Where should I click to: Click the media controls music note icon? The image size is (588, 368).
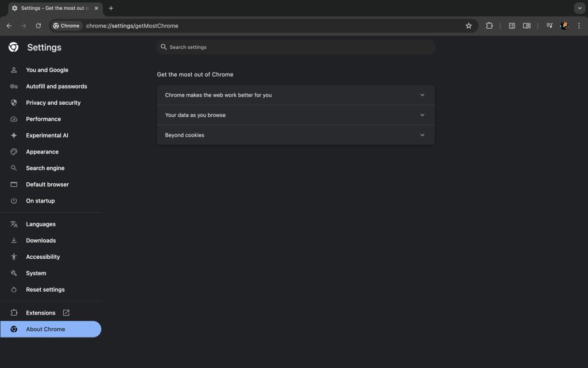click(x=550, y=26)
